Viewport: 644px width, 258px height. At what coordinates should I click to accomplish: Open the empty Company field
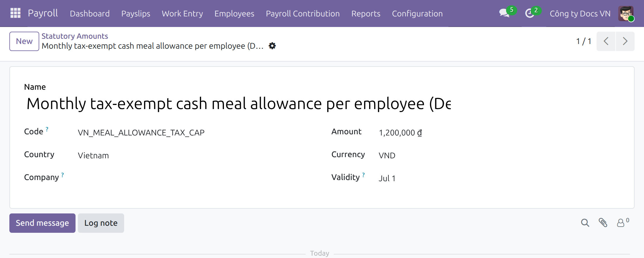click(193, 178)
